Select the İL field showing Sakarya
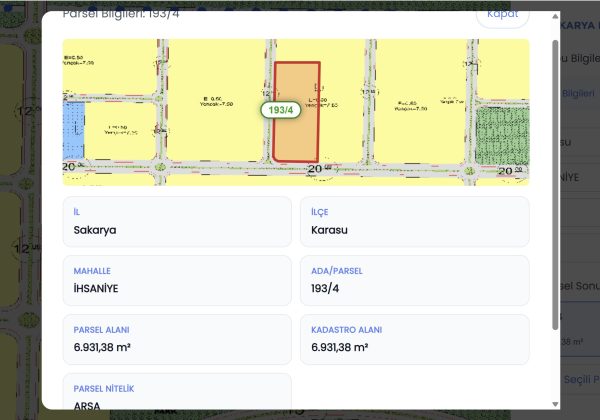 coord(177,221)
